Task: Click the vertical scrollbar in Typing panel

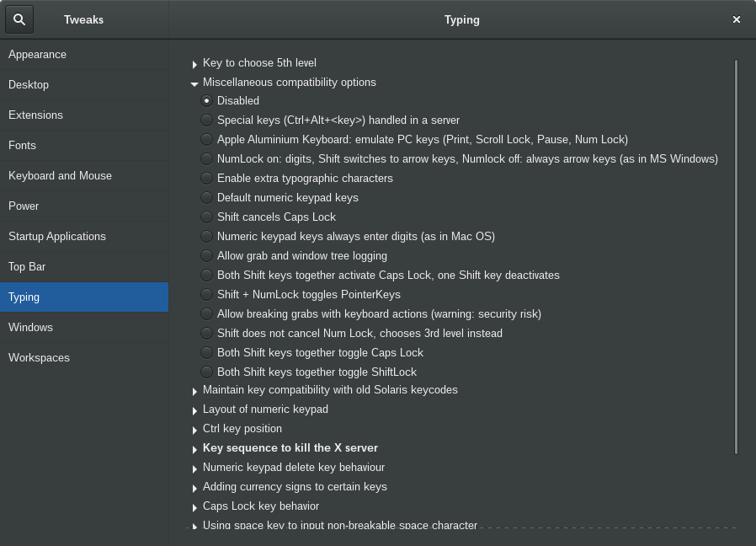Action: tap(737, 257)
